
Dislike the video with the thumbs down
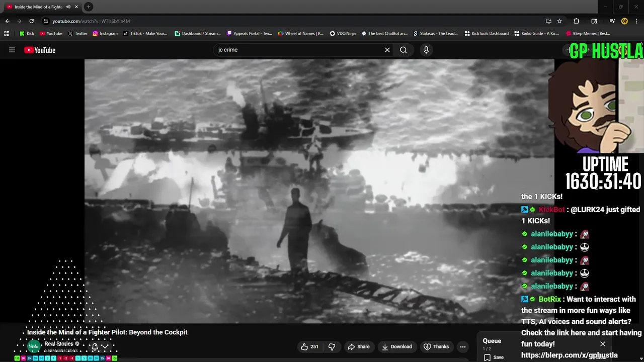coord(332,346)
